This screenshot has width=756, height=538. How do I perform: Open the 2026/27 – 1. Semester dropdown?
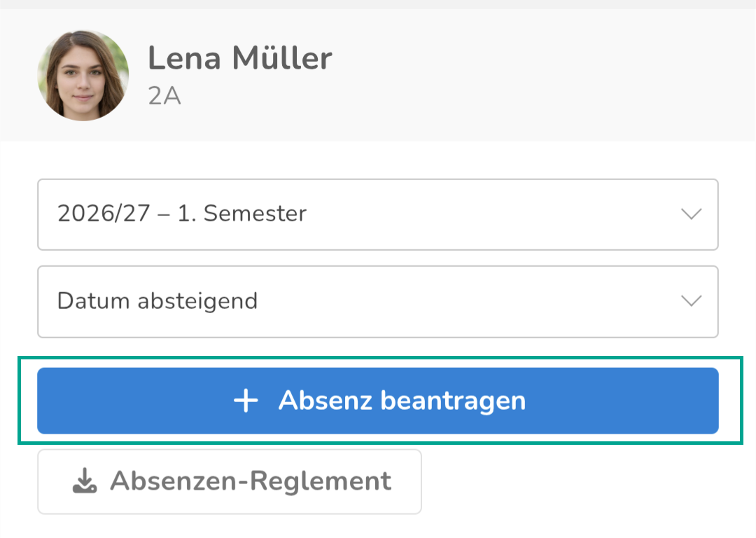(378, 214)
